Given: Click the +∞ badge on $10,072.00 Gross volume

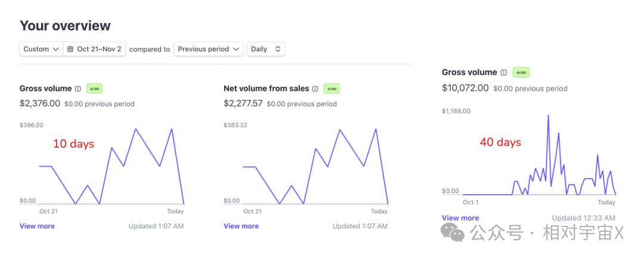Looking at the screenshot, I should tap(521, 73).
